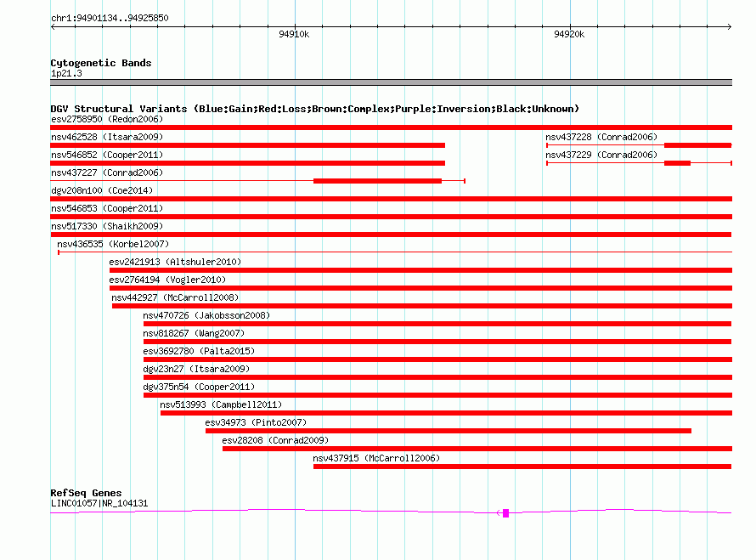756x560 pixels.
Task: Click the chr1:94901134..94925850 coordinates text
Action: (110, 18)
